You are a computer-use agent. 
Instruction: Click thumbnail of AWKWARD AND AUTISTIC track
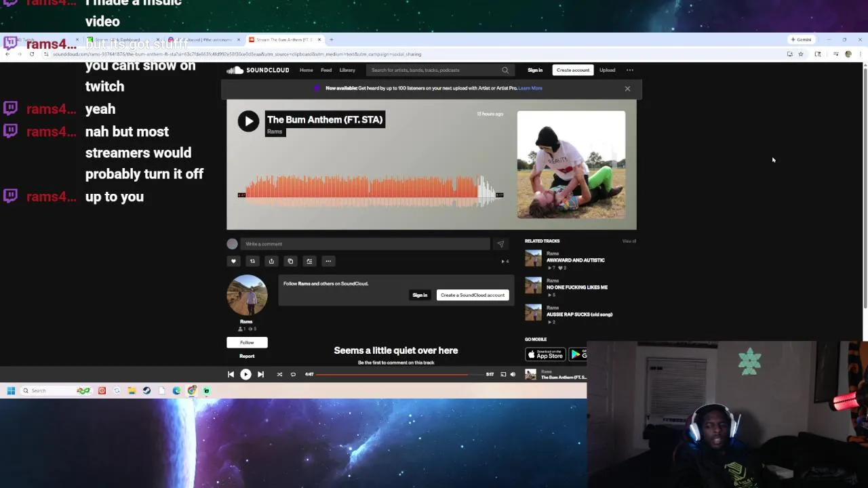pyautogui.click(x=534, y=258)
